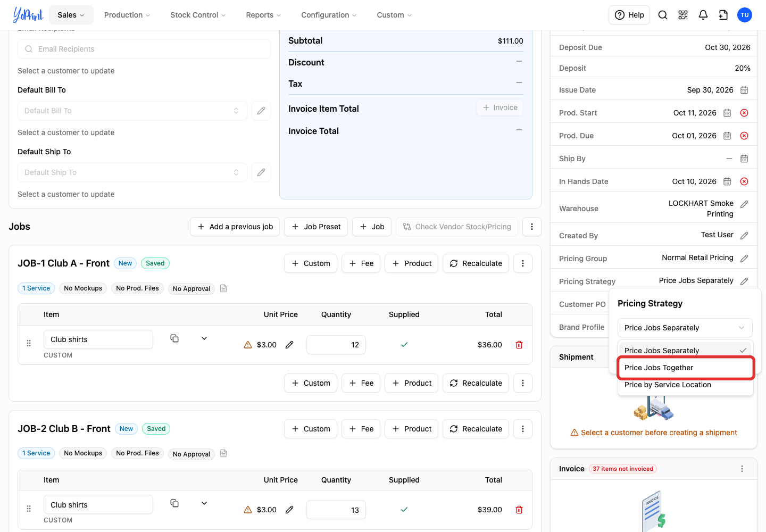Edit Default Bill To pencil icon
766x532 pixels.
click(x=261, y=111)
